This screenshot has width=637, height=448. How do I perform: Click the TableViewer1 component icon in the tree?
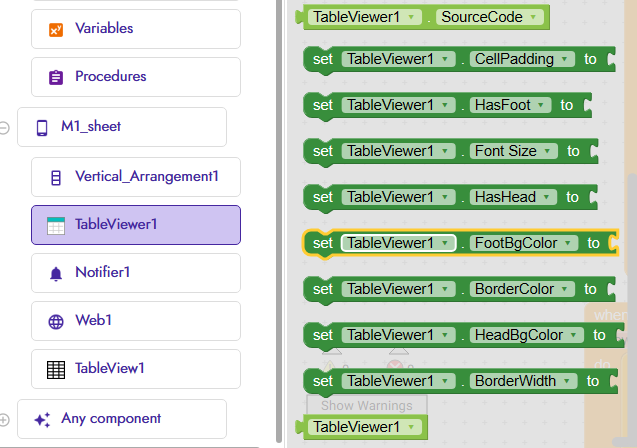click(56, 225)
